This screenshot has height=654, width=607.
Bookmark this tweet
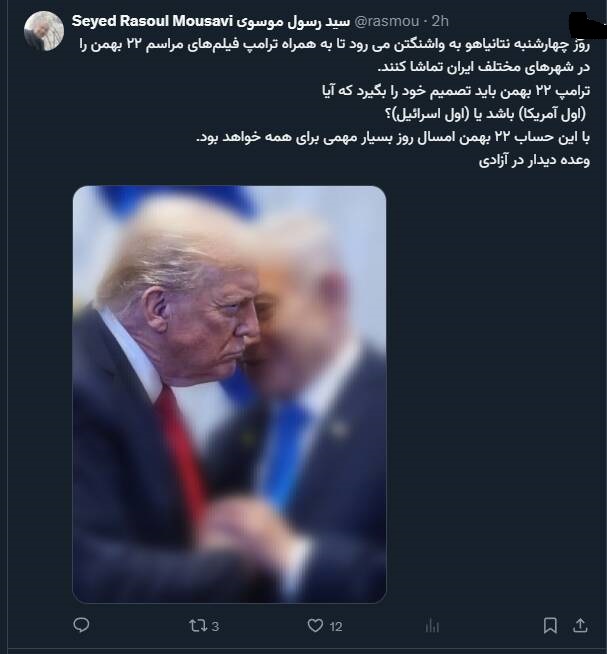(550, 625)
